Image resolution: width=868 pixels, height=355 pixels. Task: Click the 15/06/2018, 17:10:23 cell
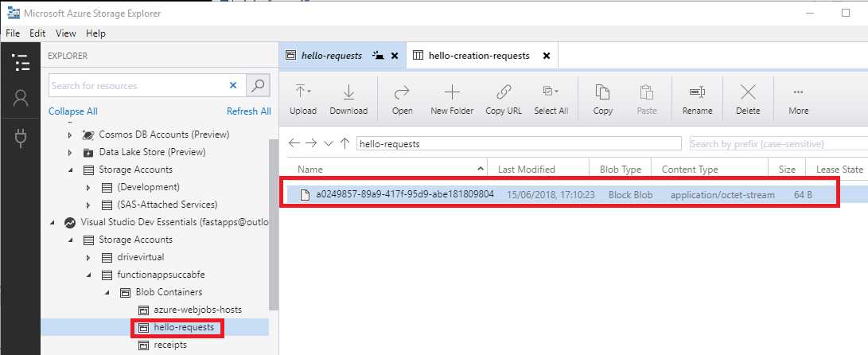pyautogui.click(x=551, y=195)
